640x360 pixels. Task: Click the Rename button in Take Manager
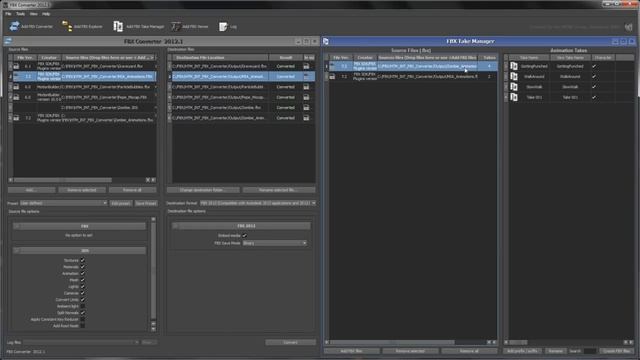(556, 351)
